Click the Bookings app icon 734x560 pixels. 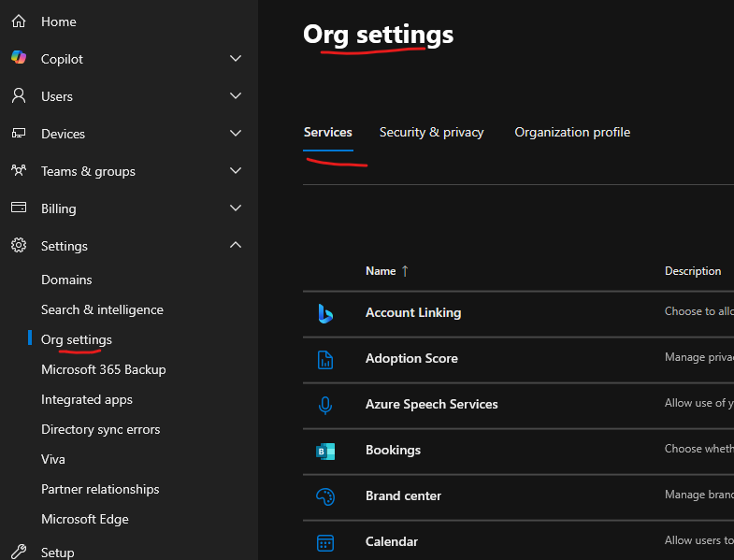click(x=325, y=451)
